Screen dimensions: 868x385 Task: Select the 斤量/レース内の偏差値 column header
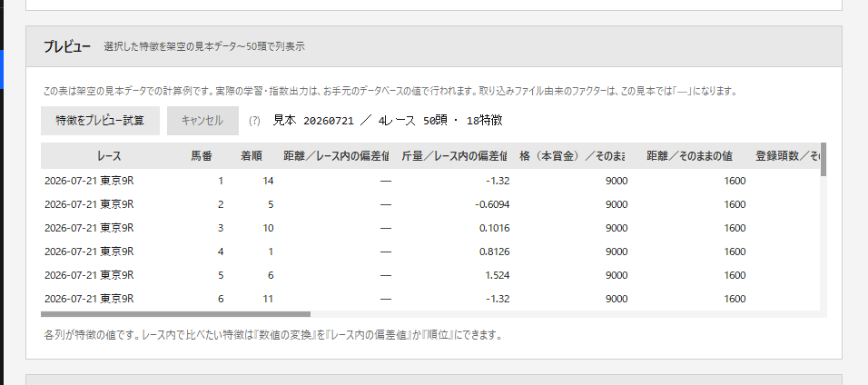455,156
